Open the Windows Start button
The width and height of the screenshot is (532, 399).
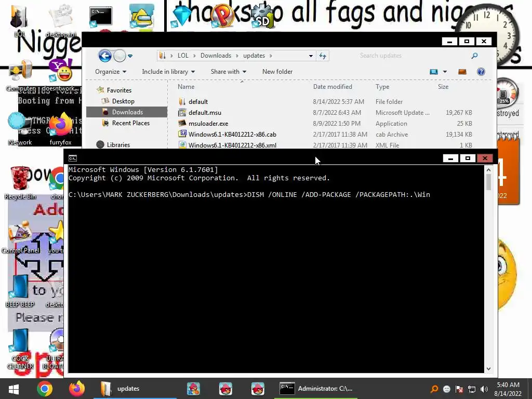coord(14,389)
